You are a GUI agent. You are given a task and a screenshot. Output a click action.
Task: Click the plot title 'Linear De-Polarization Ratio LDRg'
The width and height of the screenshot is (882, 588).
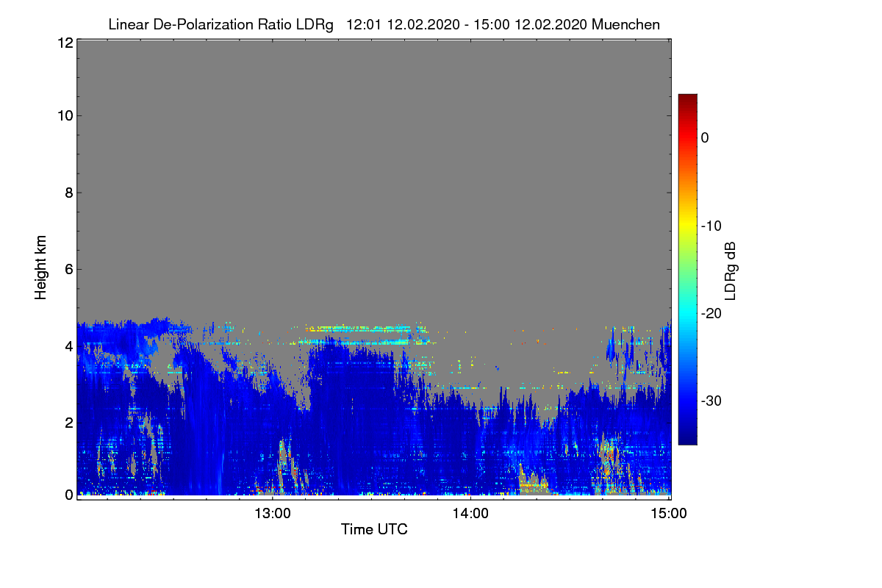click(x=220, y=24)
